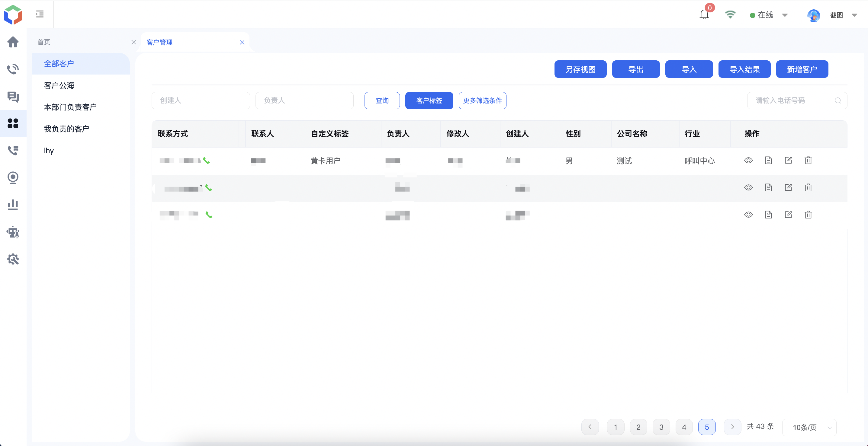The height and width of the screenshot is (446, 868).
Task: Delete the second customer row
Action: pyautogui.click(x=809, y=187)
